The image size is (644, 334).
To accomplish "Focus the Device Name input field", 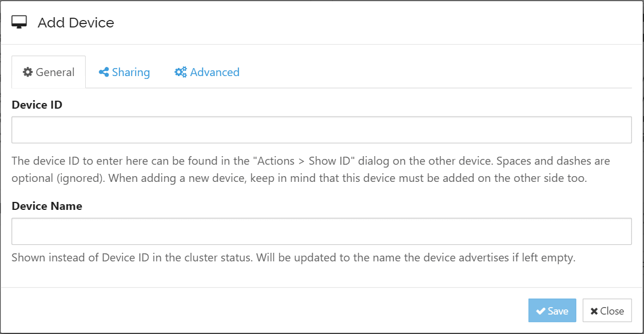I will pyautogui.click(x=321, y=231).
